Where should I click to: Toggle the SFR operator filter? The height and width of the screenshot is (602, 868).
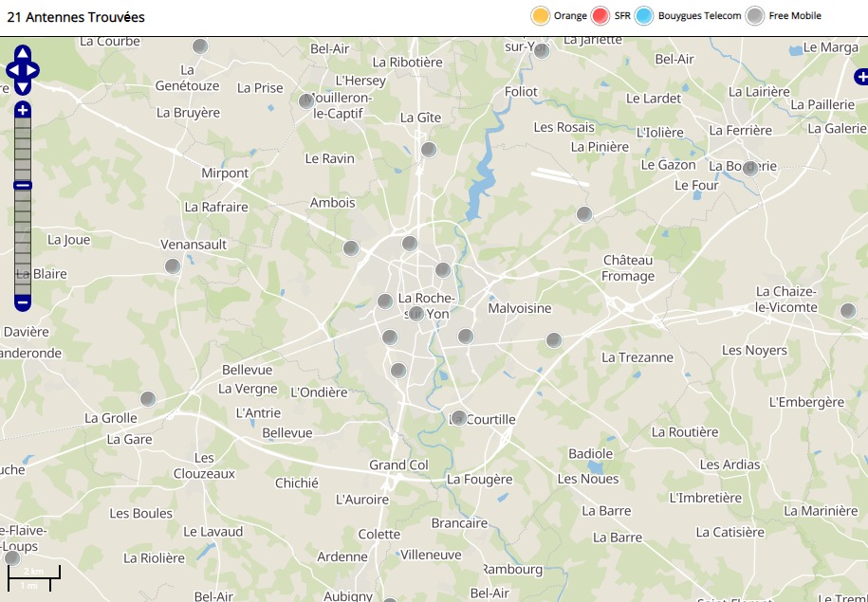[x=600, y=16]
